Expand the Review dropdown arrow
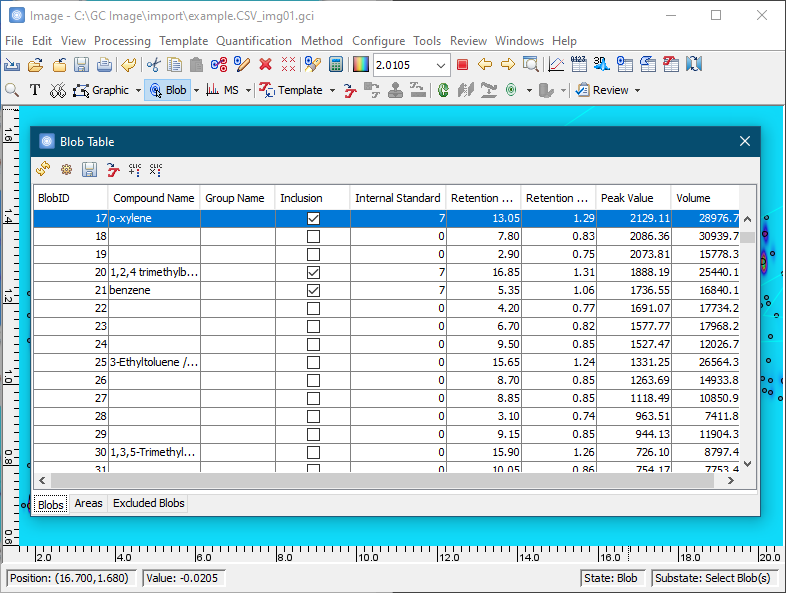Image resolution: width=786 pixels, height=593 pixels. (637, 90)
